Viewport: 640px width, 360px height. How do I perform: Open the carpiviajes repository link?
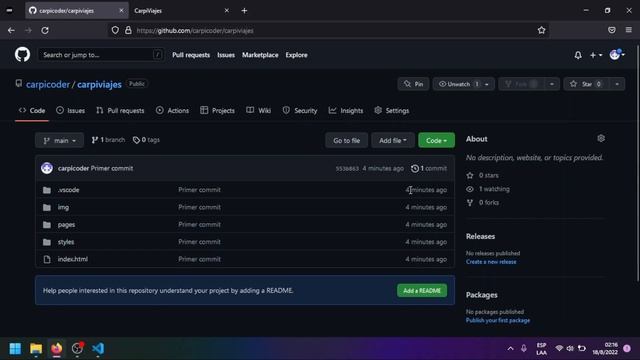99,84
